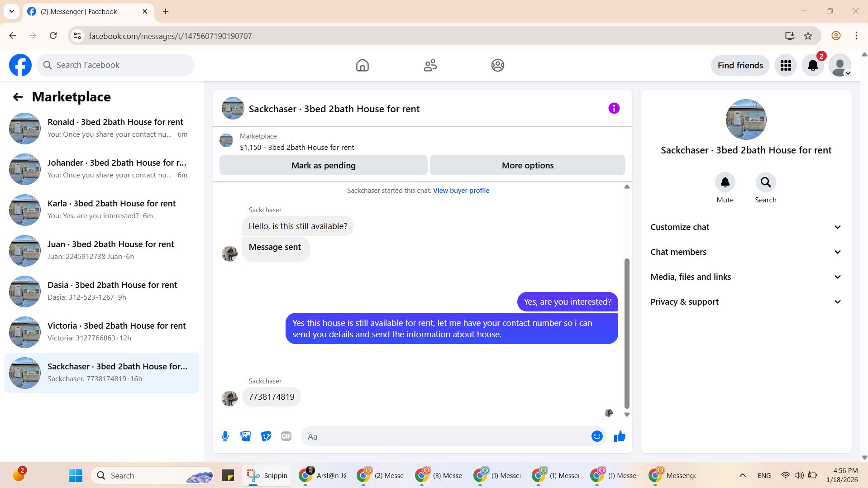Expand Media, files and links section
The height and width of the screenshot is (488, 868).
[x=746, y=277]
